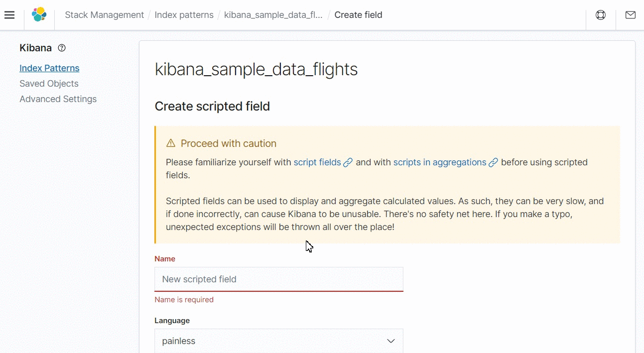
Task: Navigate to Index Patterns in the sidebar
Action: pyautogui.click(x=49, y=68)
